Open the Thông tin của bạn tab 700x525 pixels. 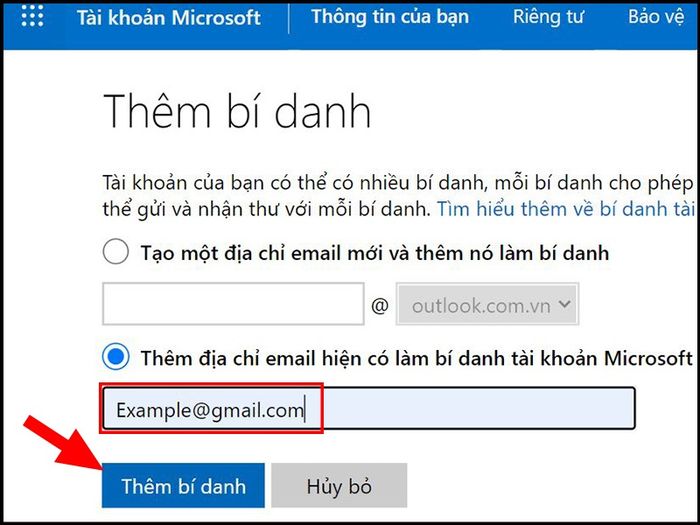[x=390, y=17]
